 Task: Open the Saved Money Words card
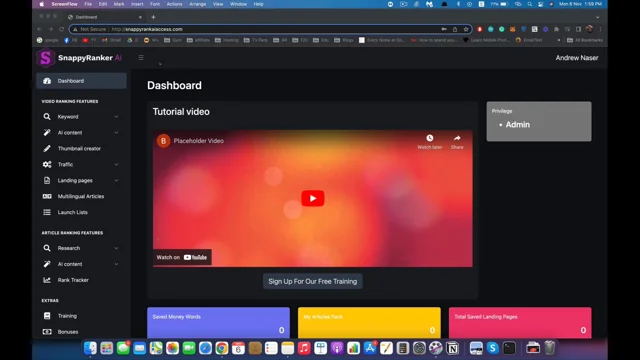click(218, 322)
